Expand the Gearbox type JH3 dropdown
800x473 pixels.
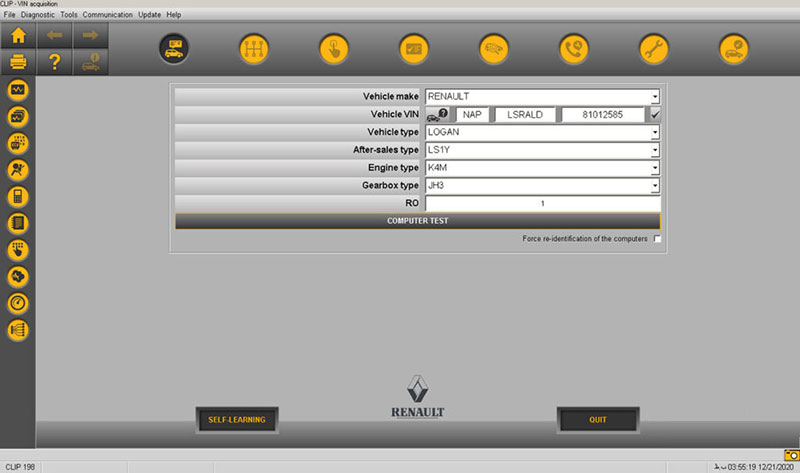pyautogui.click(x=655, y=186)
